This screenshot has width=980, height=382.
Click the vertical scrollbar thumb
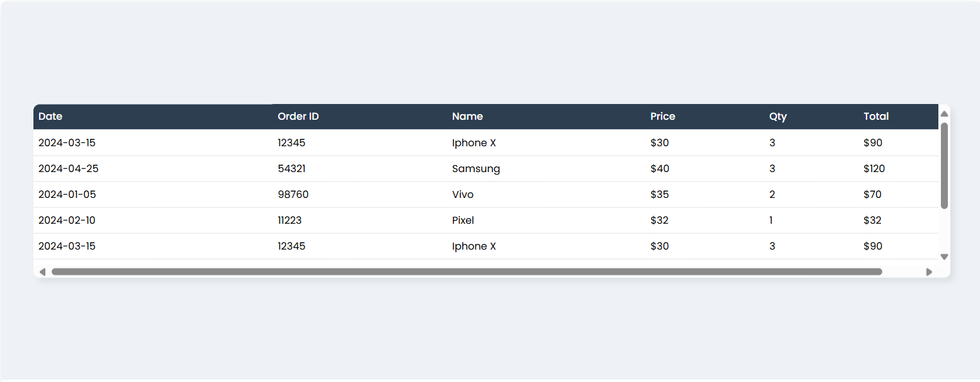[944, 165]
